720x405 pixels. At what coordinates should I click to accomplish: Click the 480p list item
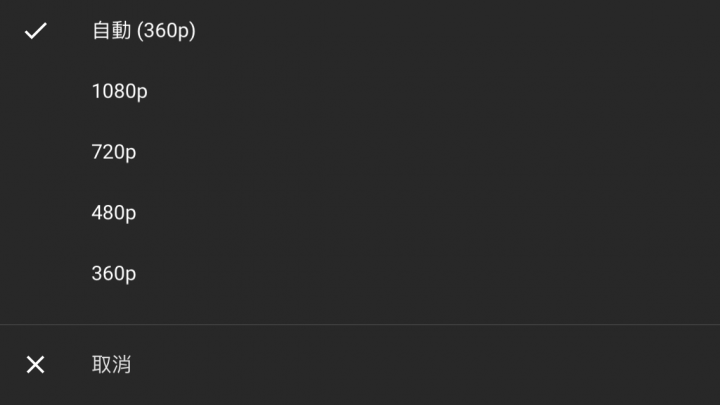[x=360, y=213]
